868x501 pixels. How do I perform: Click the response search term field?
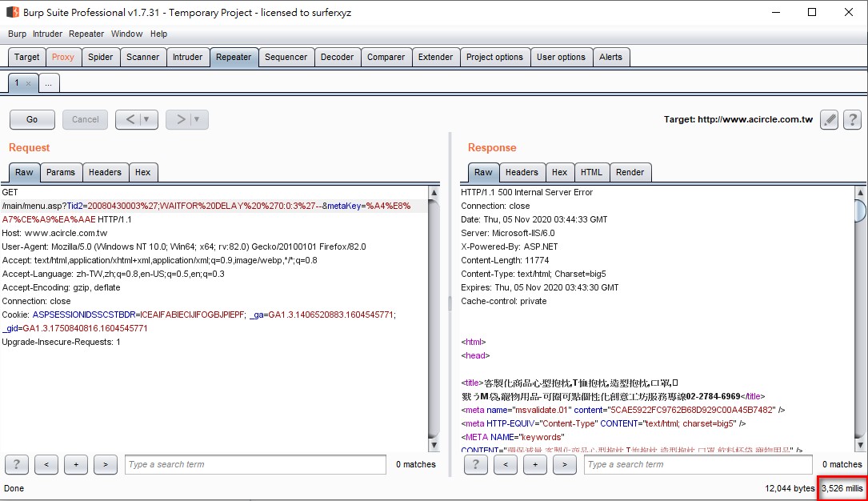point(698,464)
